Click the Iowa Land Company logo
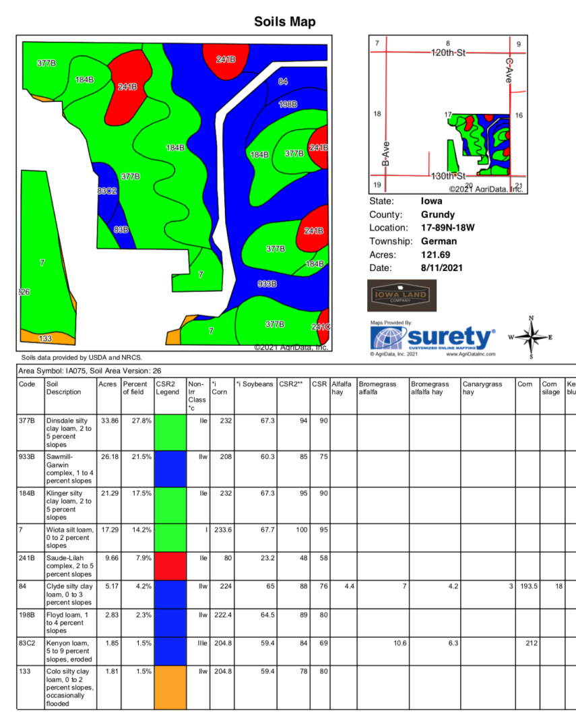Viewport: 576px width, 728px height. (402, 296)
